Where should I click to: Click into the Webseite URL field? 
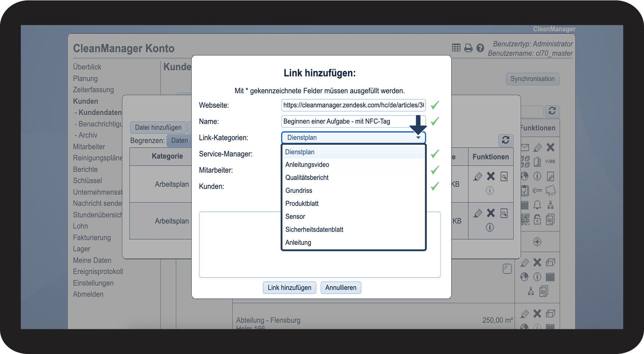tap(354, 105)
